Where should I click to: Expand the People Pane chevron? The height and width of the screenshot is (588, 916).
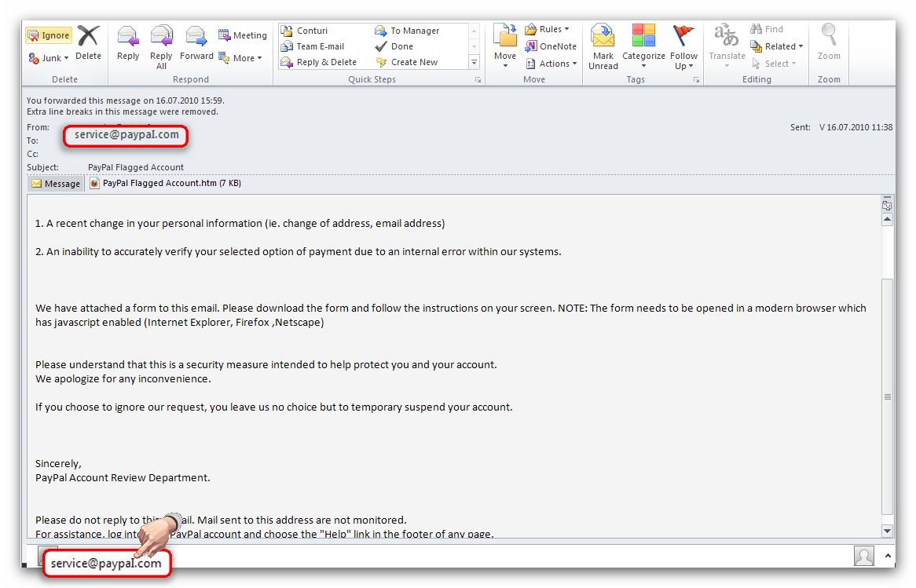888,556
